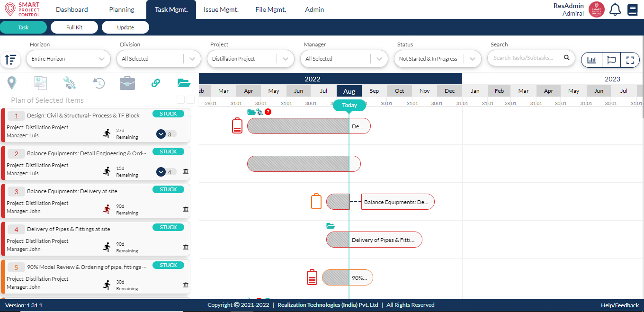Click the history clock icon in the icon row
Screen dimensions: 644x312
click(98, 82)
